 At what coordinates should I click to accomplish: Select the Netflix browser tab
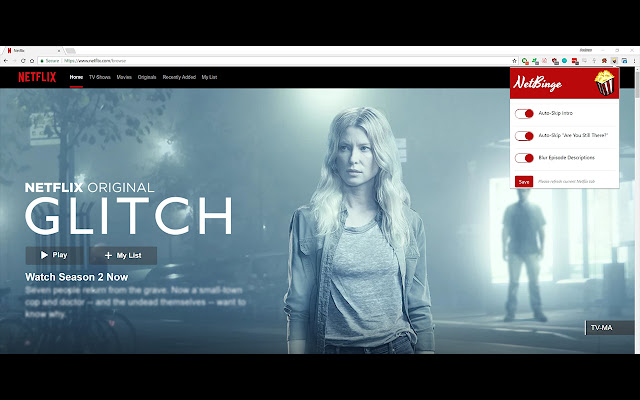pyautogui.click(x=33, y=51)
